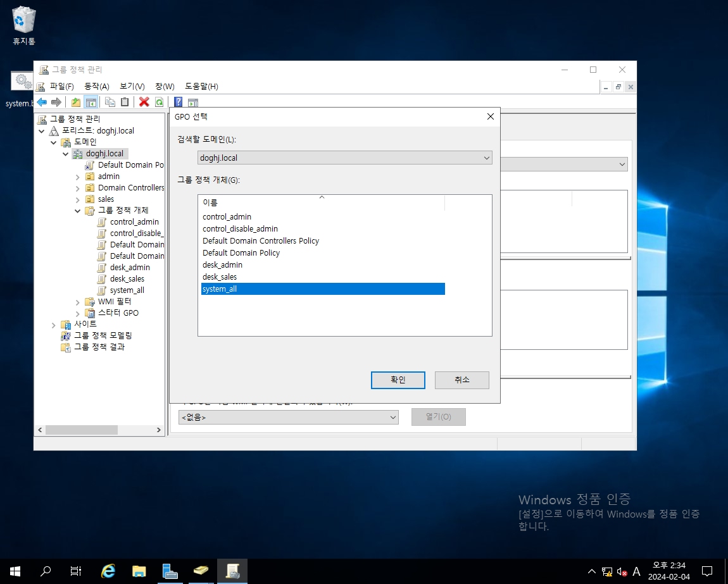Select 그룹 정책 모델링 in the tree
This screenshot has width=728, height=584.
pyautogui.click(x=103, y=335)
